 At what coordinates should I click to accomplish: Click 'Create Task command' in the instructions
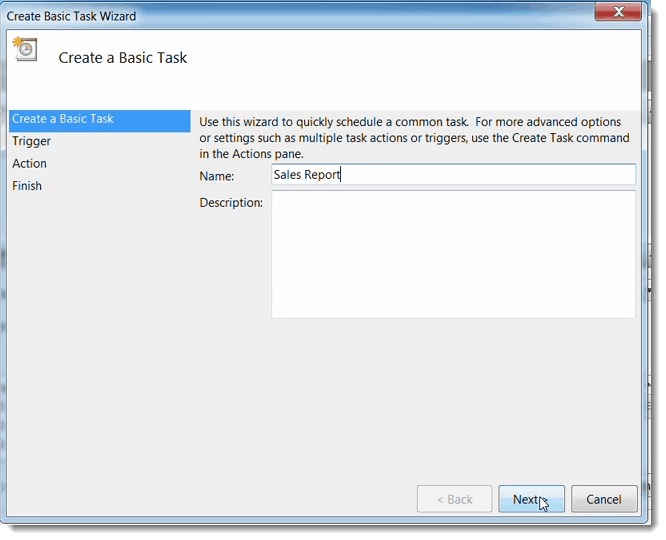tap(570, 138)
